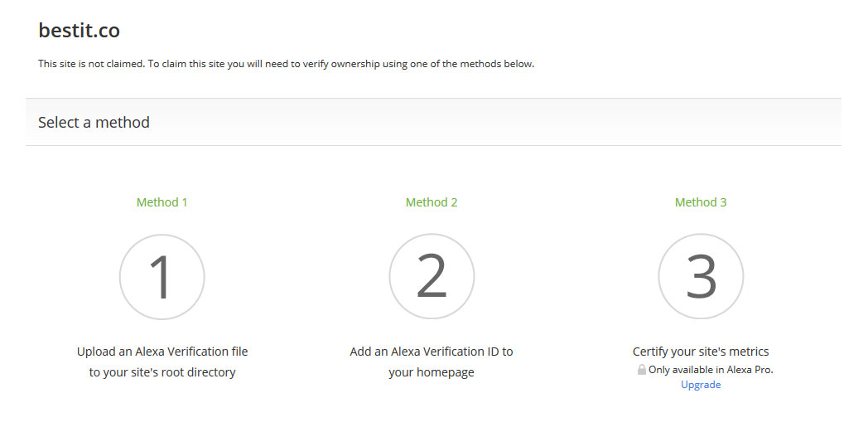Viewport: 868px width, 432px height.
Task: Click the bestit.co site title
Action: [x=79, y=31]
